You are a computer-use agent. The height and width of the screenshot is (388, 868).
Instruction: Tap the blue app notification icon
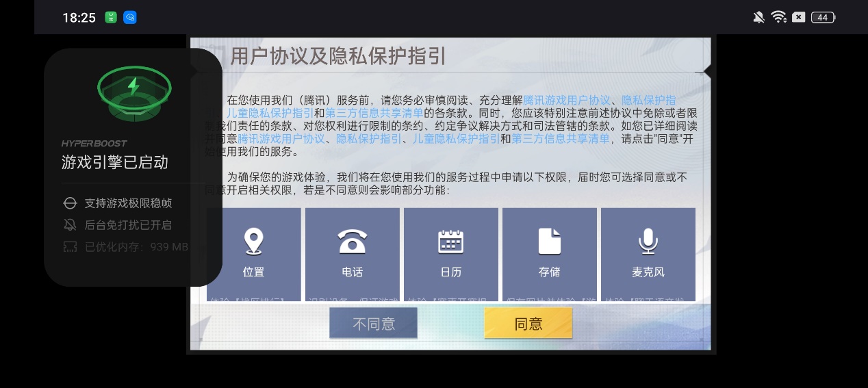[x=130, y=17]
